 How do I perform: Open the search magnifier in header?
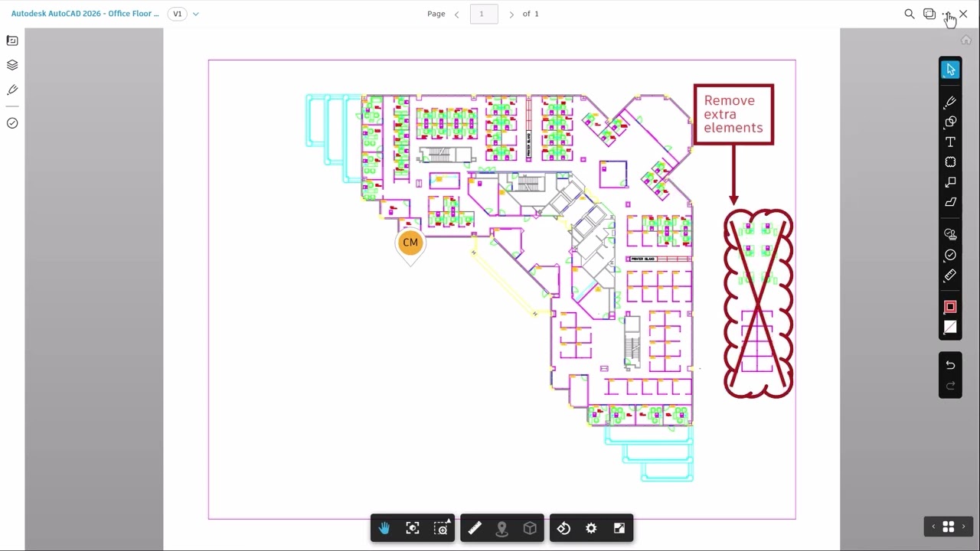point(910,14)
